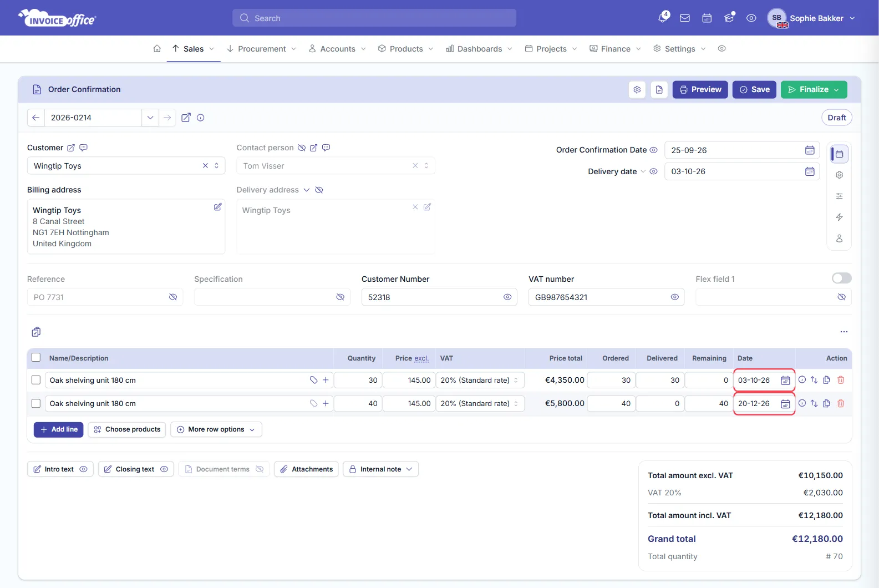Expand More row options
The image size is (879, 588).
tap(216, 429)
